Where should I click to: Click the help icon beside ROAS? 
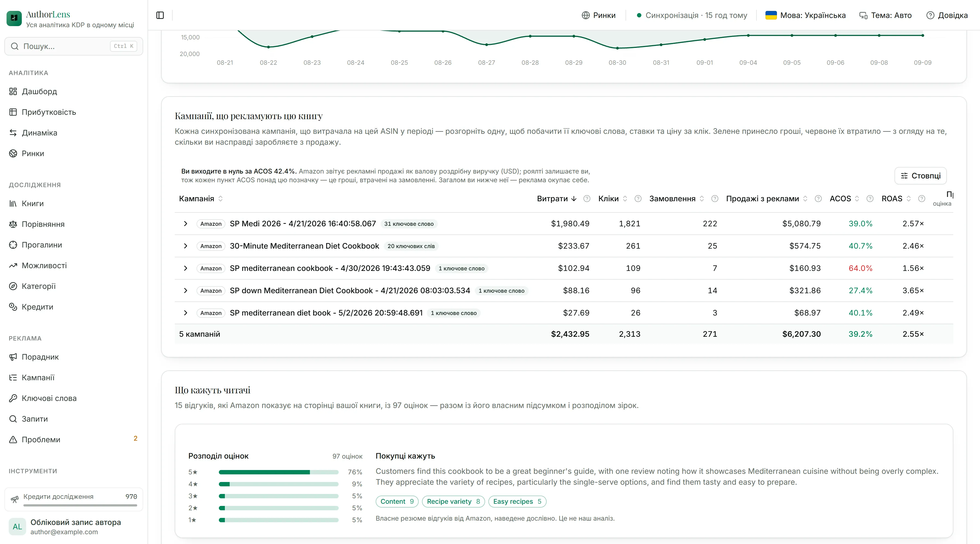point(921,199)
